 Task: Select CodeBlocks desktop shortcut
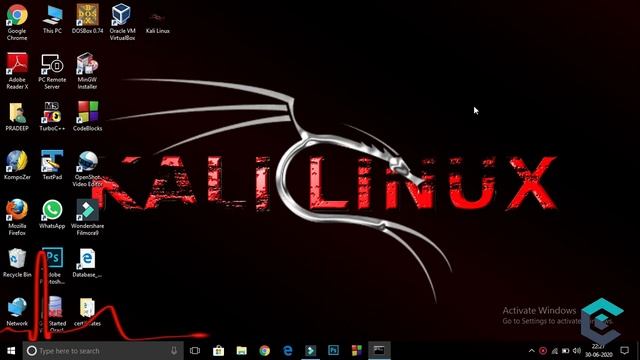(87, 116)
